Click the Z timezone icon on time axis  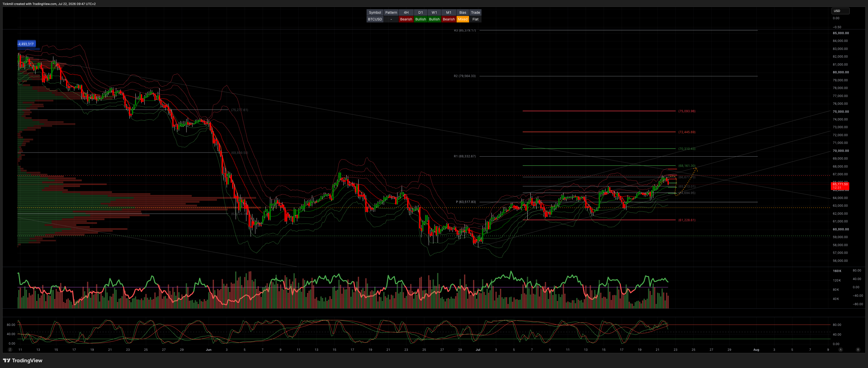(10, 350)
